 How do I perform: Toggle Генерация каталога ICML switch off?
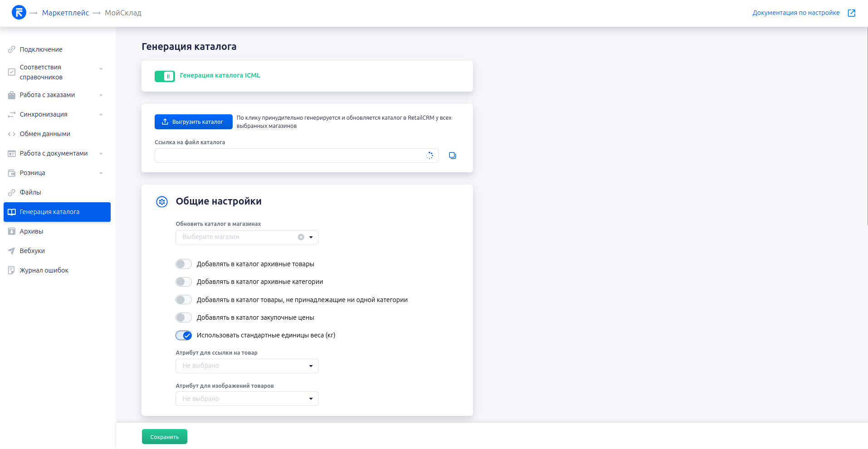point(165,76)
